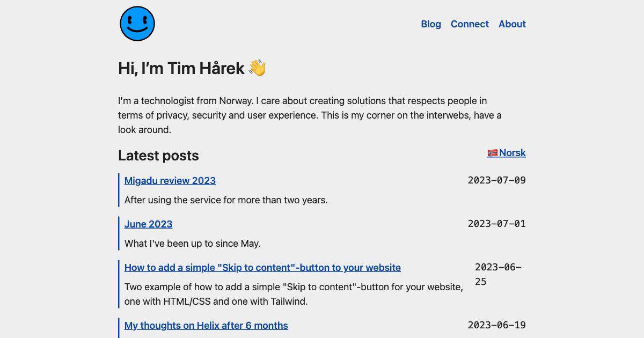
Task: Open the Migadu review 2023 post
Action: 170,180
